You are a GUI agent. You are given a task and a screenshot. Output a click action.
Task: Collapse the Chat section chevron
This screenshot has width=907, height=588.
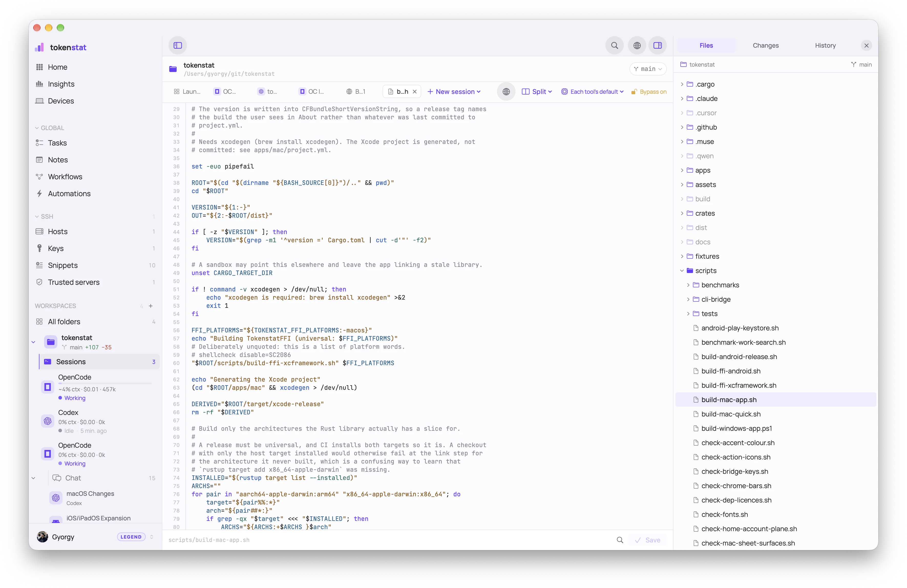pyautogui.click(x=34, y=478)
